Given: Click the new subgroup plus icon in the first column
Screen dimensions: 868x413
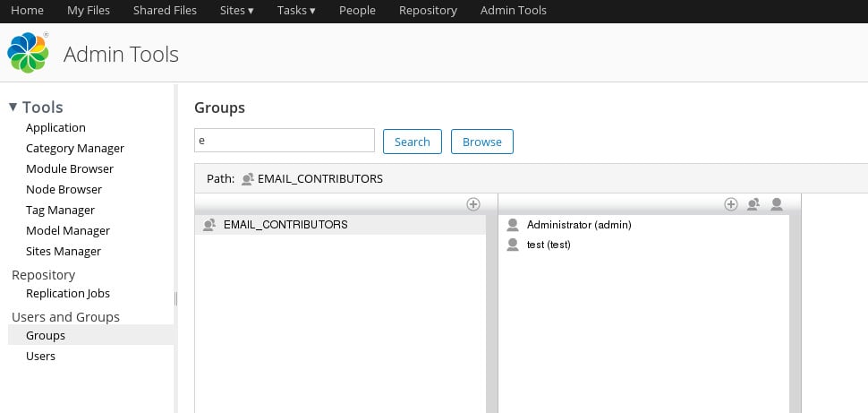Looking at the screenshot, I should 473,204.
